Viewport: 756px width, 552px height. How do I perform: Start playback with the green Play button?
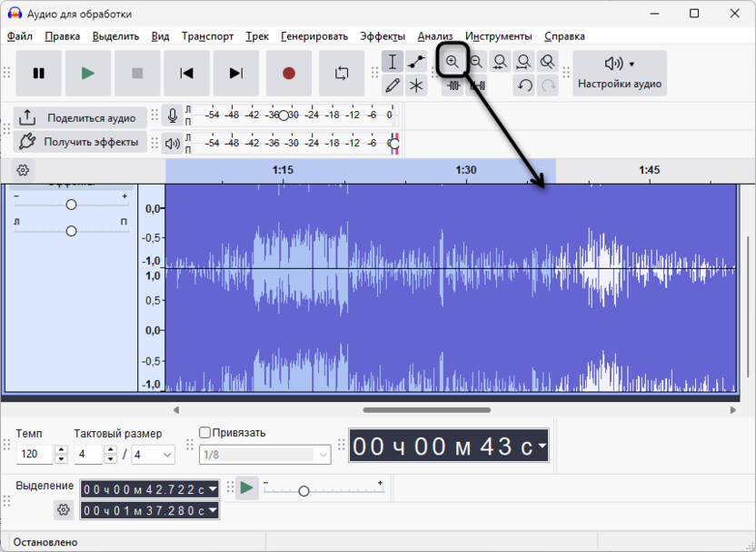[x=87, y=74]
